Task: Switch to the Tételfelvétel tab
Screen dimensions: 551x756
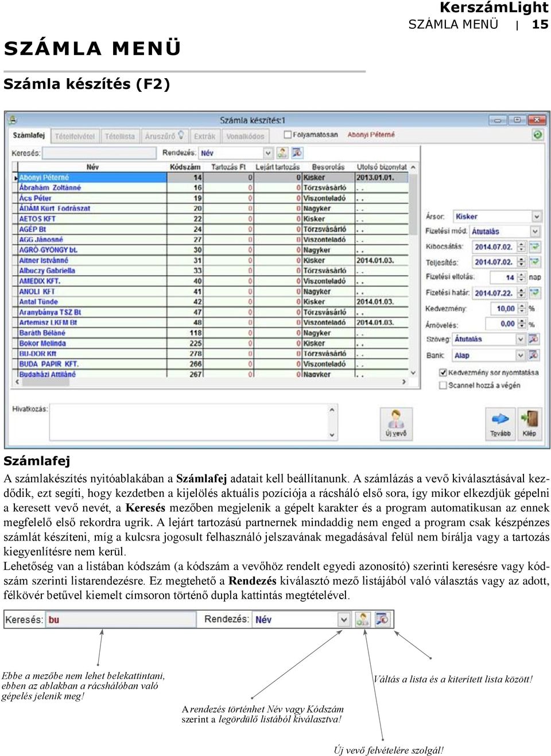Action: [75, 136]
